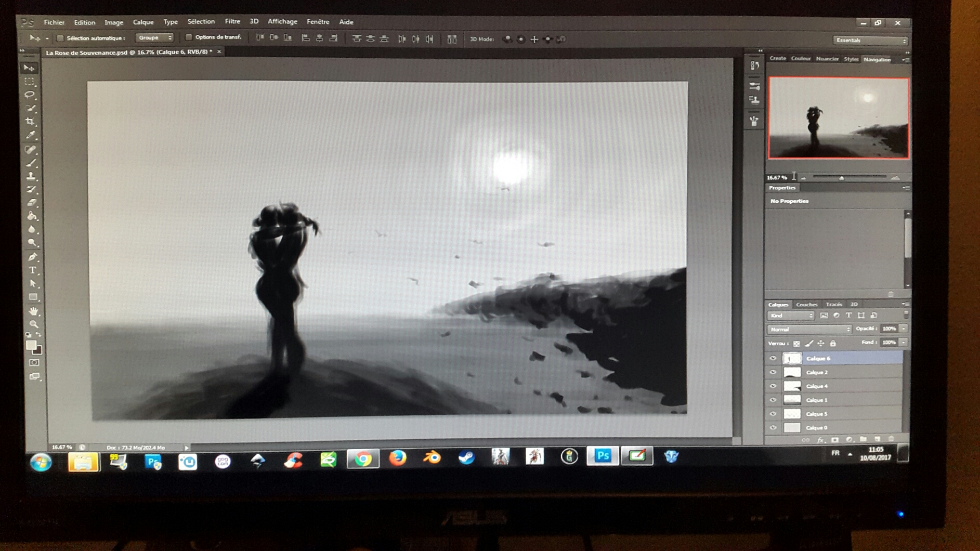Select the Horizontal Type tool
This screenshot has width=980, height=551.
[x=32, y=270]
